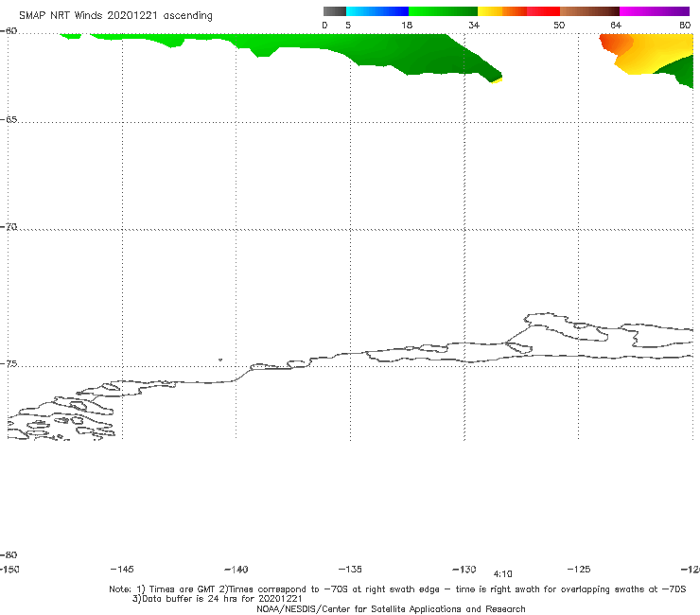The image size is (700, 615).
Task: Click the cyan-blue segment of the color bar
Action: point(377,11)
